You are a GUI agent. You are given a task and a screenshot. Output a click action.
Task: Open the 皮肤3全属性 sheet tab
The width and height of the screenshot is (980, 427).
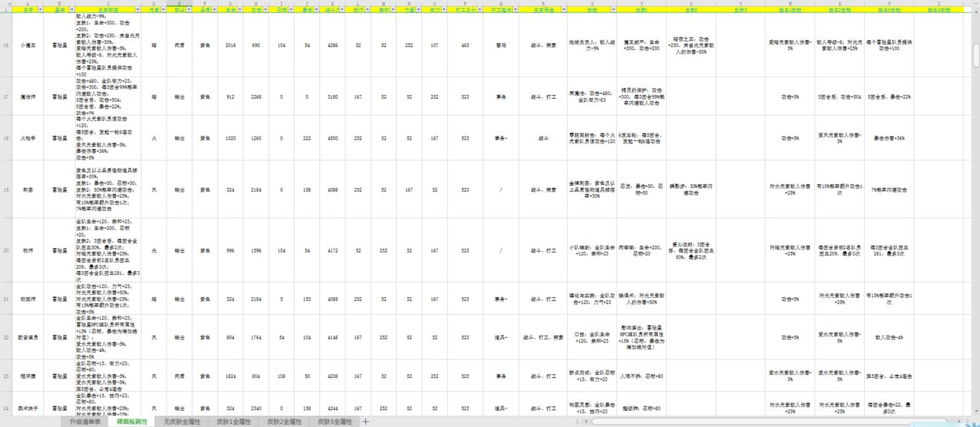335,422
